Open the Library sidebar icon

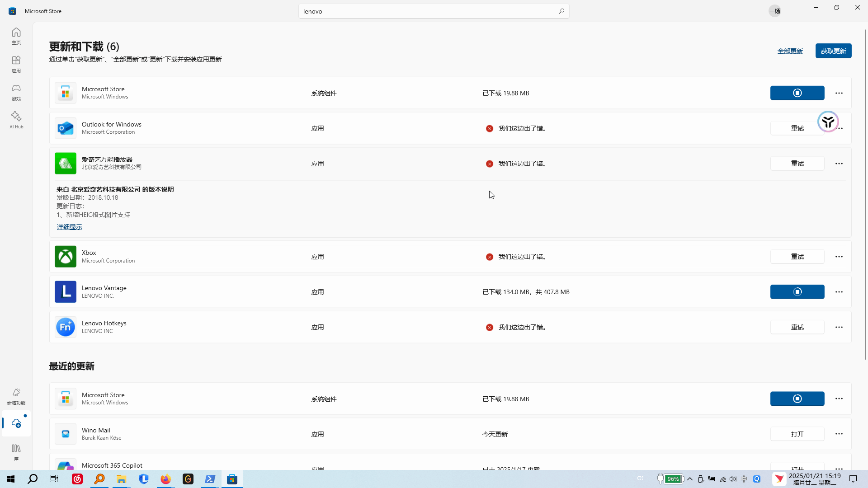pyautogui.click(x=16, y=452)
